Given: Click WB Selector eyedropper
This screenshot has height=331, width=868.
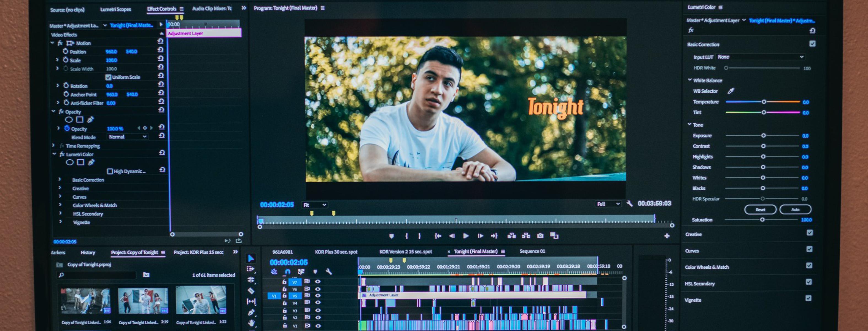Looking at the screenshot, I should pos(730,91).
